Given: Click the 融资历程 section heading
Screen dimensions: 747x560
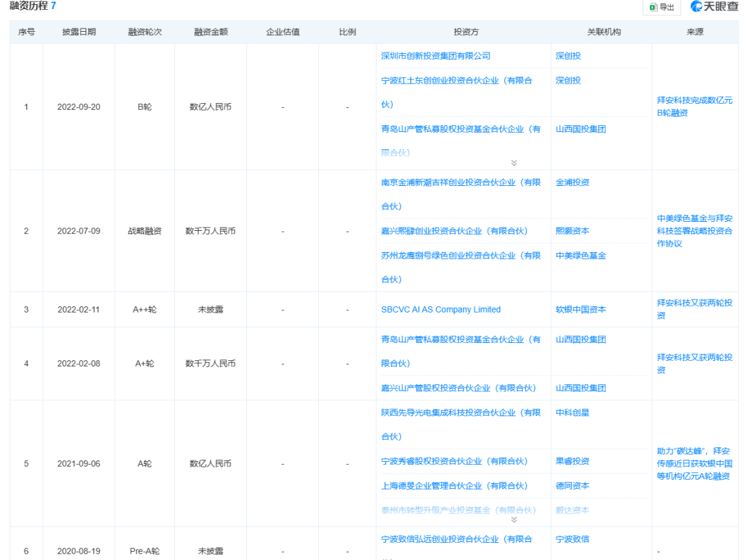Looking at the screenshot, I should pyautogui.click(x=28, y=6).
